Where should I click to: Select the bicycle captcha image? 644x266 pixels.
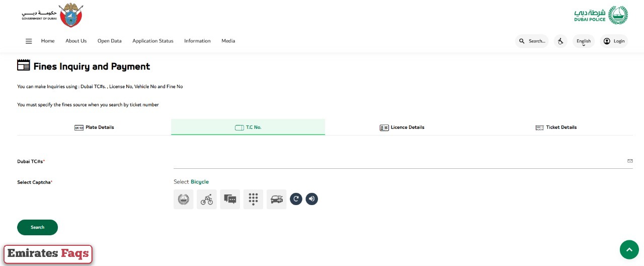207,199
